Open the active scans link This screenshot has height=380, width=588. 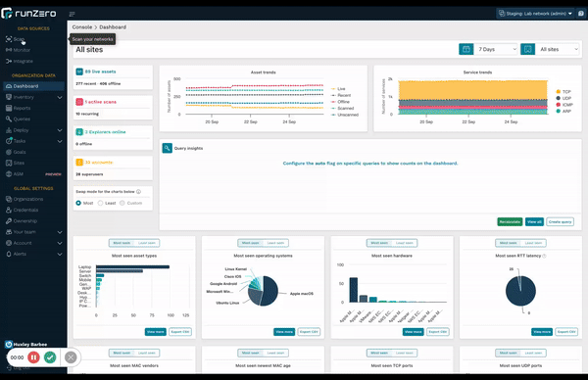[101, 102]
